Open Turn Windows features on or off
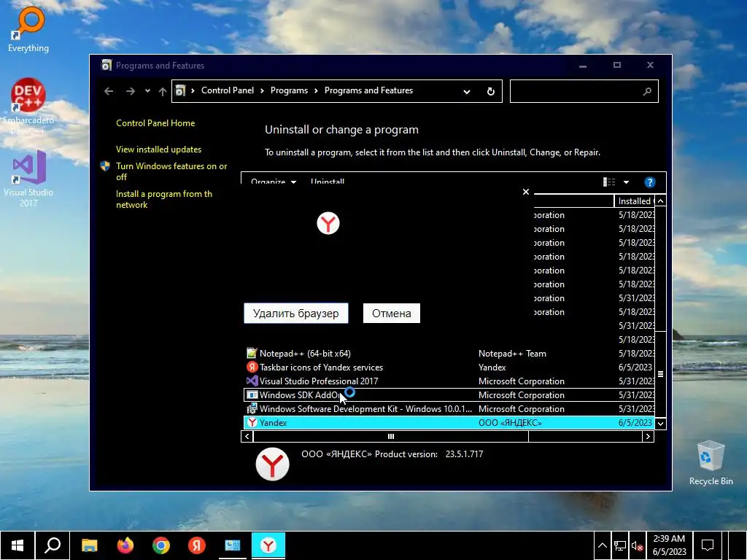Image resolution: width=747 pixels, height=560 pixels. [x=171, y=171]
